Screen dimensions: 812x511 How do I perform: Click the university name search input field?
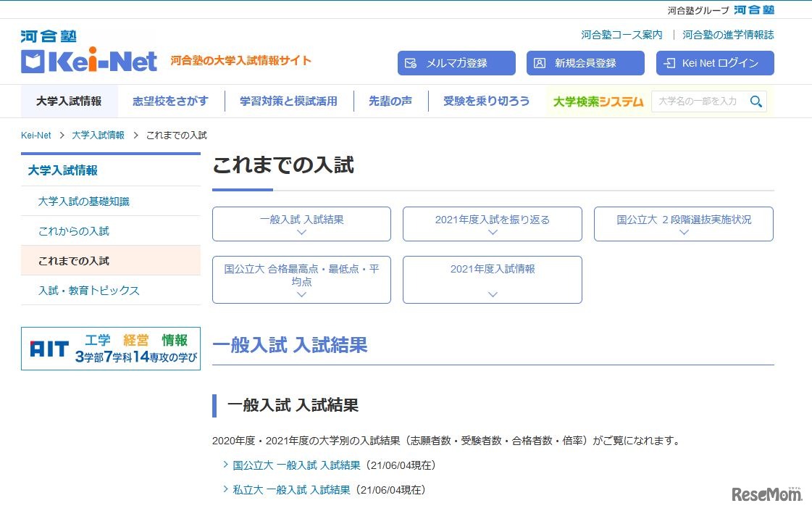point(699,101)
